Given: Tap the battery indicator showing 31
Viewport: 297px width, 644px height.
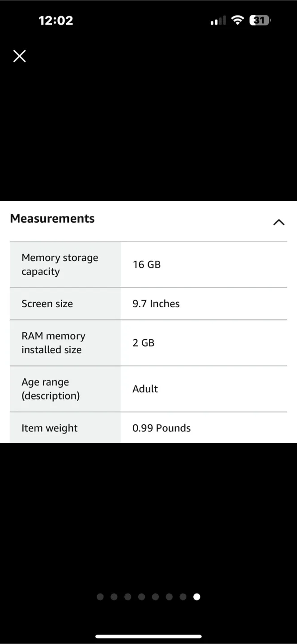Looking at the screenshot, I should [x=259, y=20].
